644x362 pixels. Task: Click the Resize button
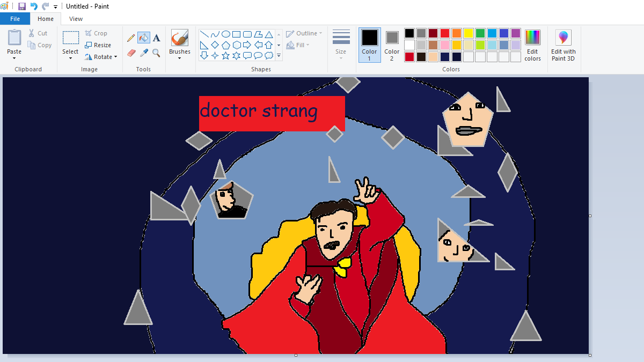click(98, 45)
